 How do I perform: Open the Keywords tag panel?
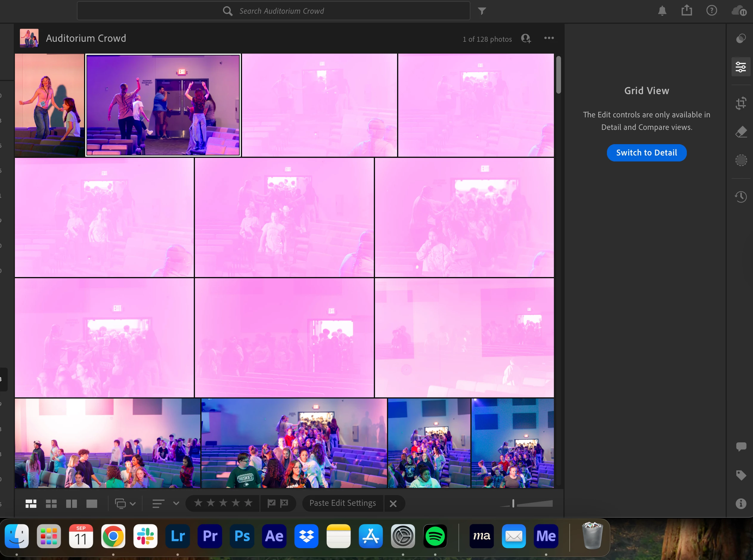click(741, 475)
